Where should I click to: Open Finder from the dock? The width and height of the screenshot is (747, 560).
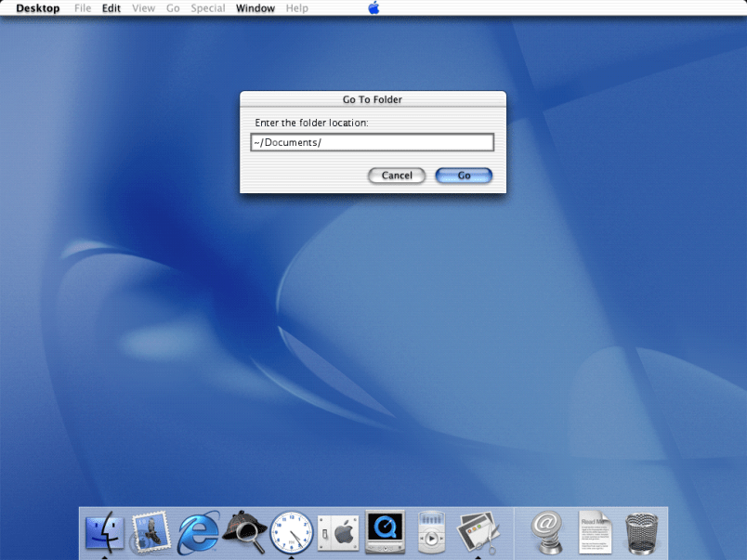coord(104,532)
